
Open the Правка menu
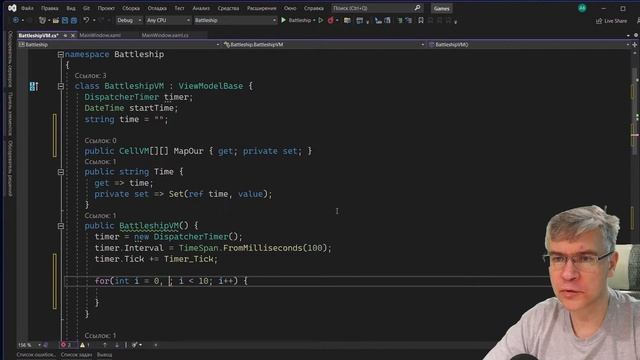pyautogui.click(x=49, y=8)
